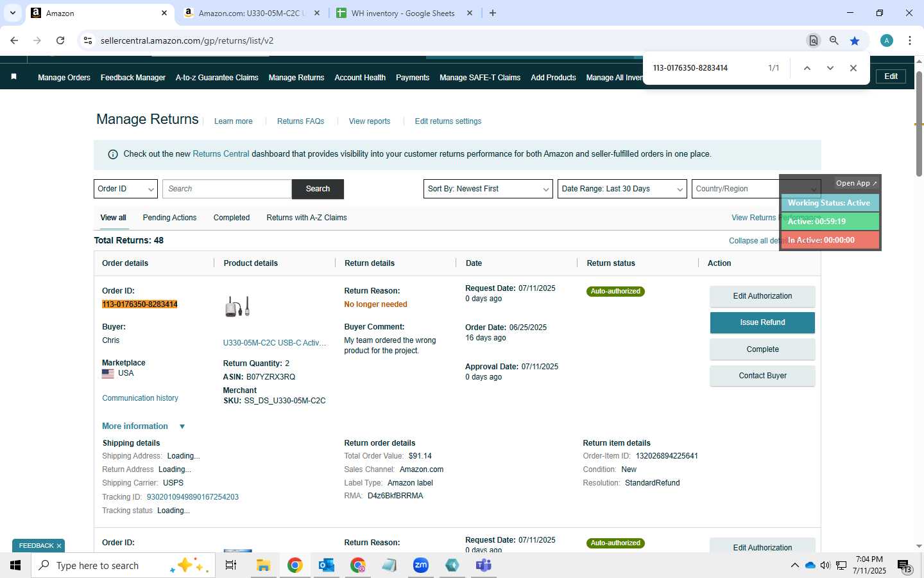Image resolution: width=924 pixels, height=578 pixels.
Task: Click the browser back arrow
Action: pos(14,40)
